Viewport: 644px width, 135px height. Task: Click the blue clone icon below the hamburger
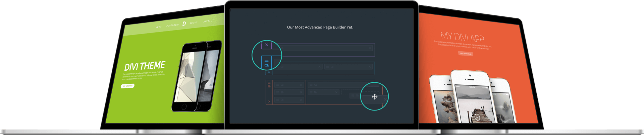[266, 66]
